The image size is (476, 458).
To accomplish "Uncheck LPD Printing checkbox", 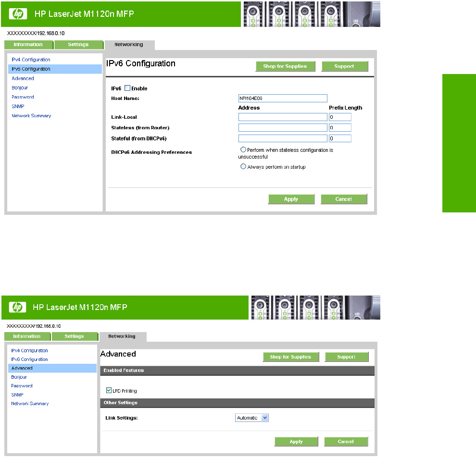I will pyautogui.click(x=109, y=390).
